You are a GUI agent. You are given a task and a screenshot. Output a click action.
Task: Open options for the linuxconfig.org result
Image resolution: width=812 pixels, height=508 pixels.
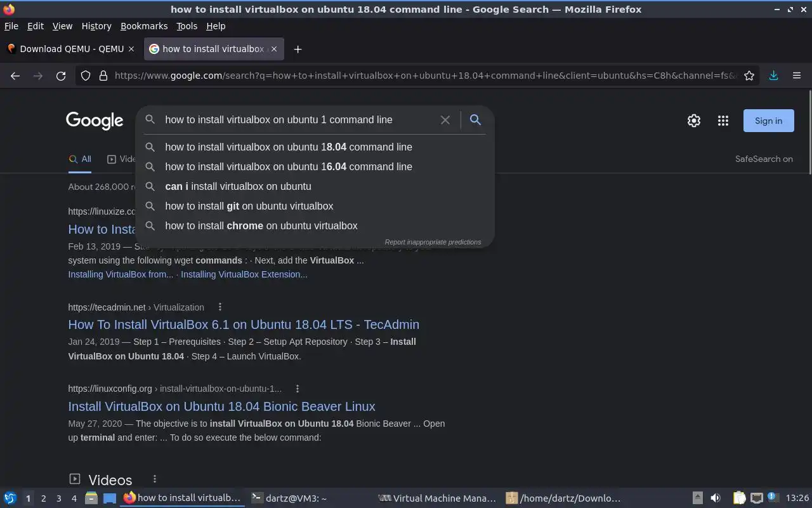(297, 389)
